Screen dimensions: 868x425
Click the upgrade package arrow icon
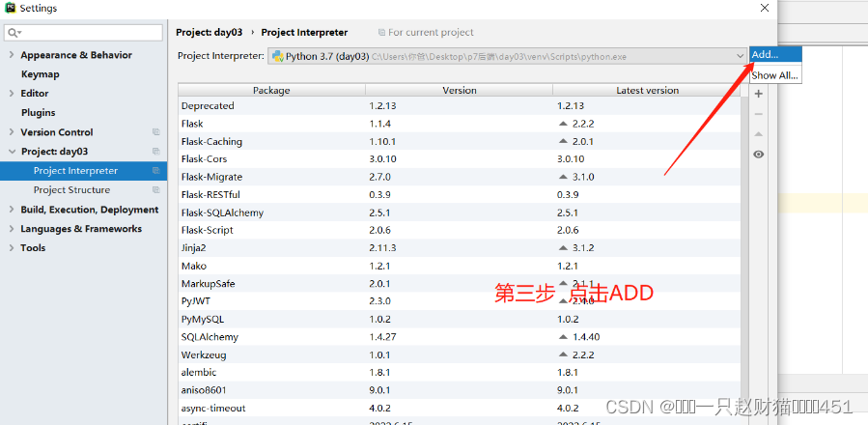coord(758,134)
